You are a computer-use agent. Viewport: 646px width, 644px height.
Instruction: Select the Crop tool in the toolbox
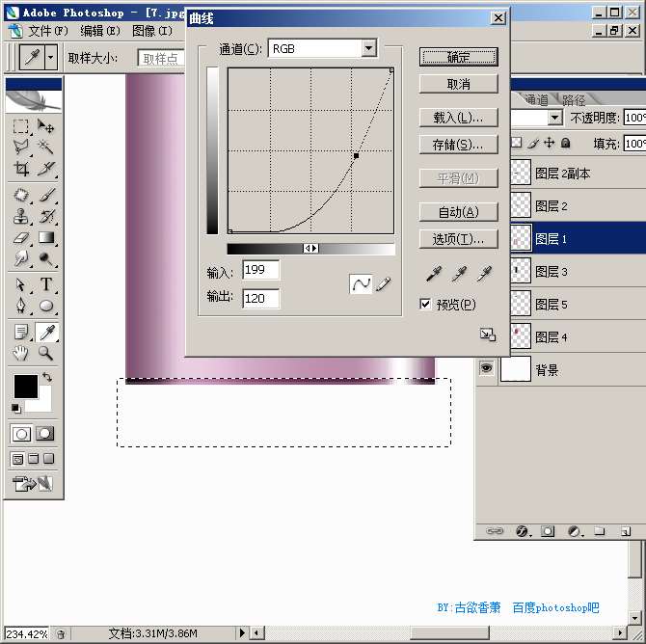[x=20, y=170]
